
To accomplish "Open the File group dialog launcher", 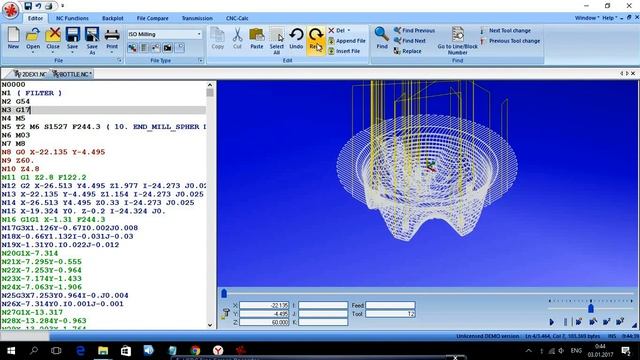I will pyautogui.click(x=120, y=60).
